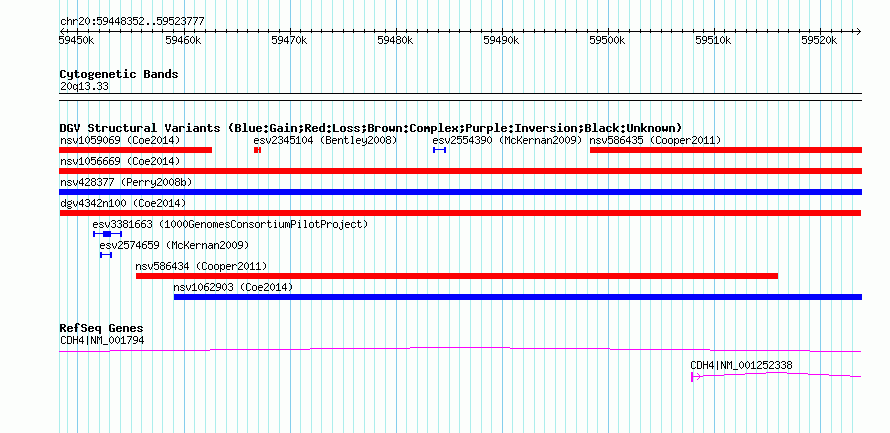The width and height of the screenshot is (890, 433).
Task: Open the nsv1062903 (Coe2014) label
Action: coord(233,287)
